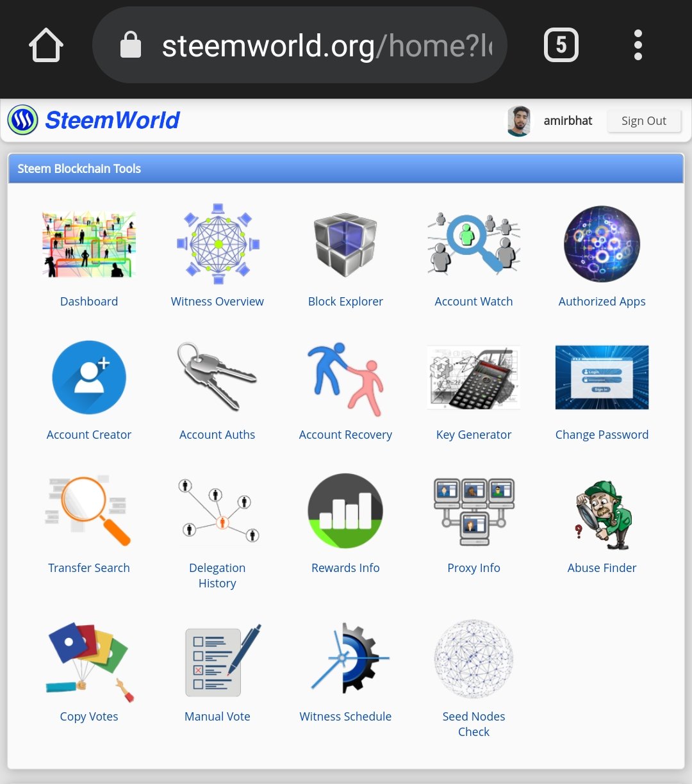The width and height of the screenshot is (692, 784).
Task: Open the Witness Schedule gear clock icon
Action: coord(349,658)
